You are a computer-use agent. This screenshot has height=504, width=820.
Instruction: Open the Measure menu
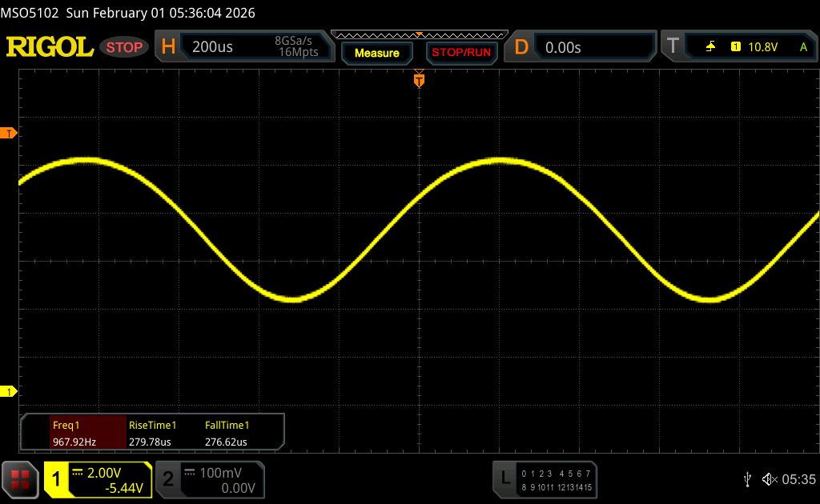coord(376,53)
